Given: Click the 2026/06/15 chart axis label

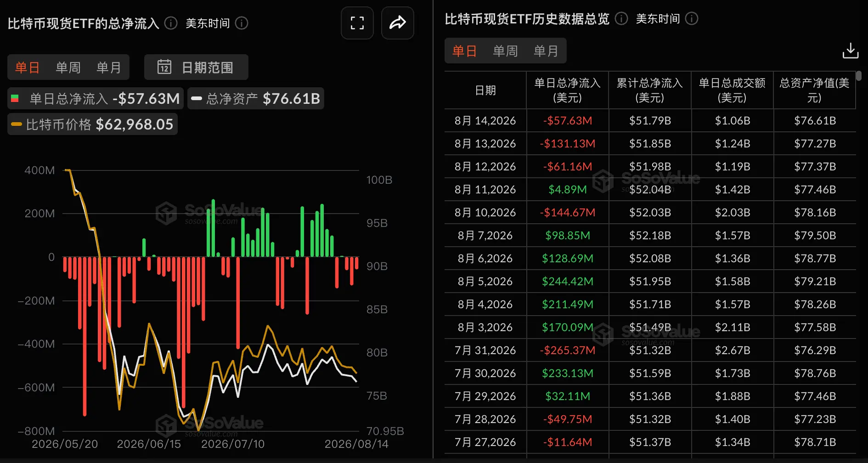Looking at the screenshot, I should pos(149,444).
